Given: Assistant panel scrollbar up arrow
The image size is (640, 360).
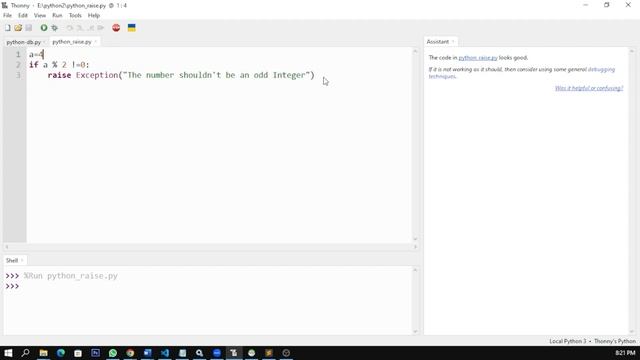Looking at the screenshot, I should tap(632, 51).
